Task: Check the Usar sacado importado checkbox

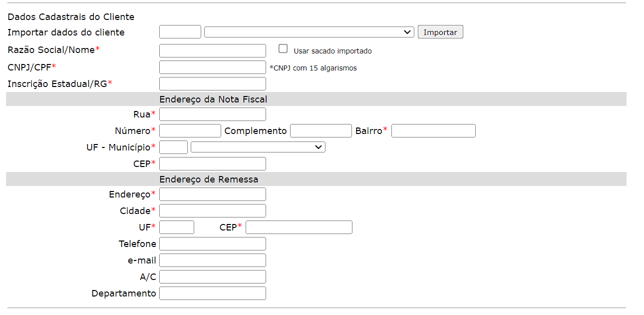Action: click(283, 49)
